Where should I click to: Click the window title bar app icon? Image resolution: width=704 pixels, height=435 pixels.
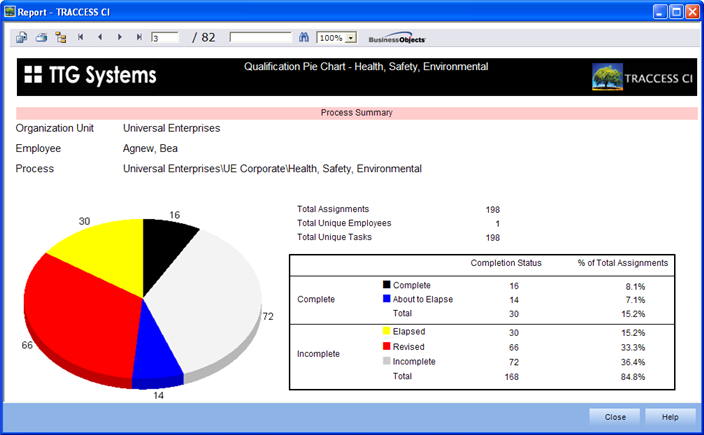coord(10,11)
